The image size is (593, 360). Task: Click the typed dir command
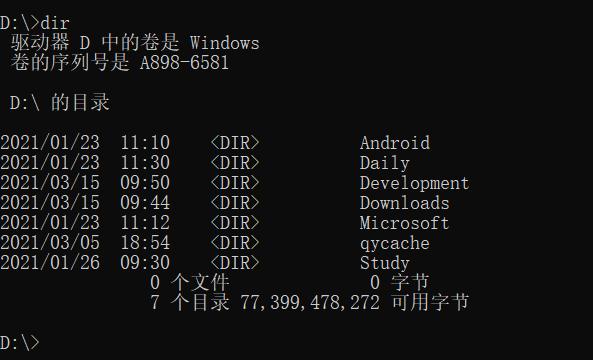tap(55, 23)
